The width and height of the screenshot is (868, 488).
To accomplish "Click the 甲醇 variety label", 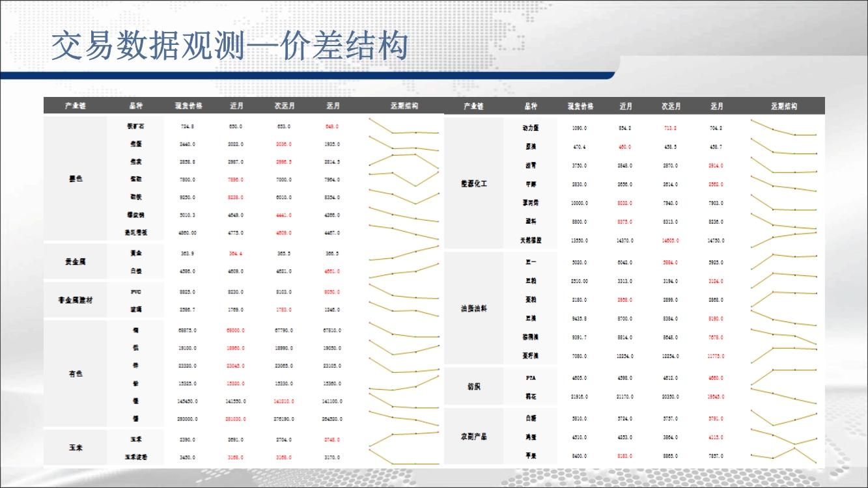I will point(531,184).
